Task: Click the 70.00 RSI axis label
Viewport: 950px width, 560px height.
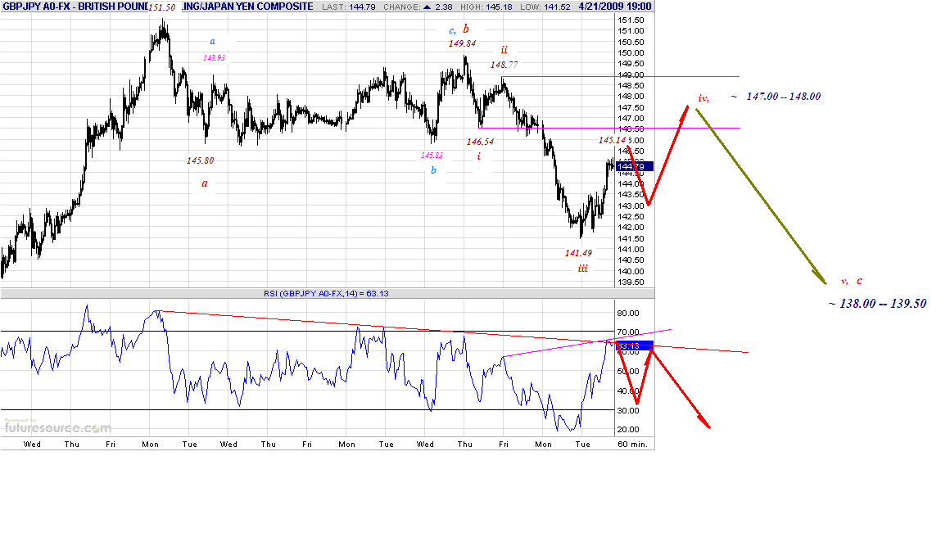Action: point(628,332)
